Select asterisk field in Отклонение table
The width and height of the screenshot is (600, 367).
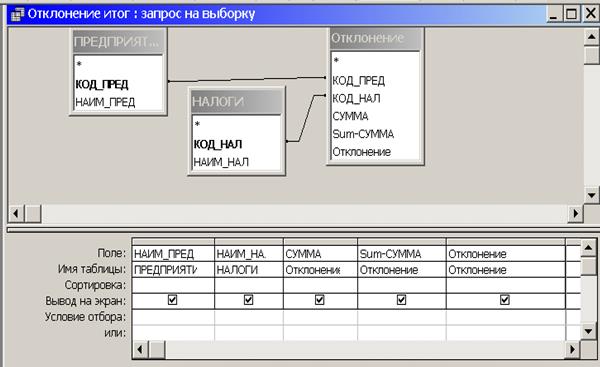coord(336,60)
